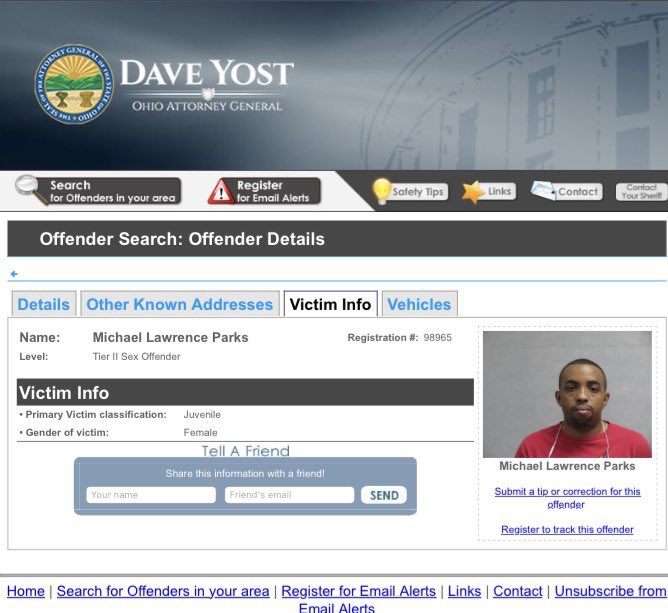Open Submit a tip or correction link

[x=567, y=498]
